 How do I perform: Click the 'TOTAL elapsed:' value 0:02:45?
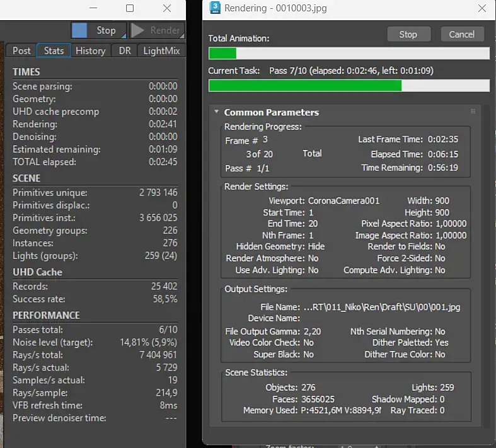[x=163, y=162]
